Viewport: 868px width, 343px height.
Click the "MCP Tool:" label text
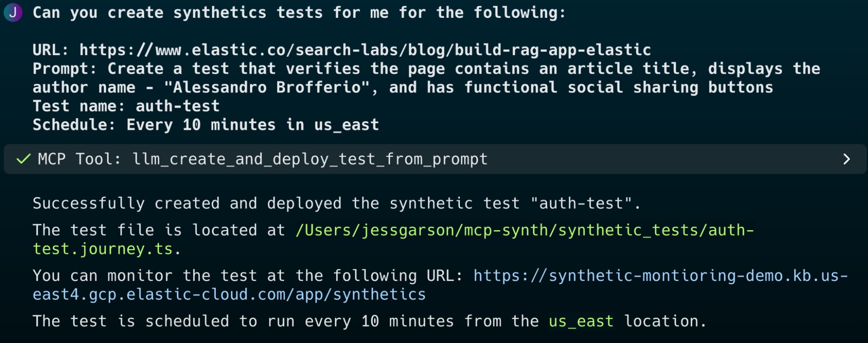pyautogui.click(x=79, y=159)
